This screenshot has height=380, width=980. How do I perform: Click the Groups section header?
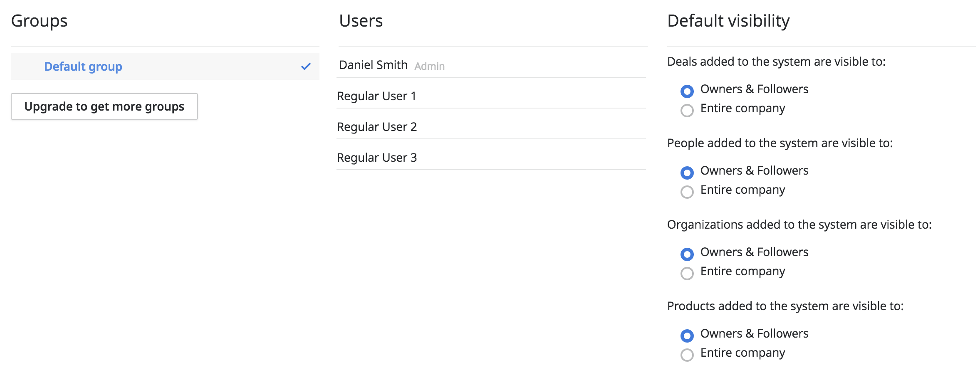(40, 20)
